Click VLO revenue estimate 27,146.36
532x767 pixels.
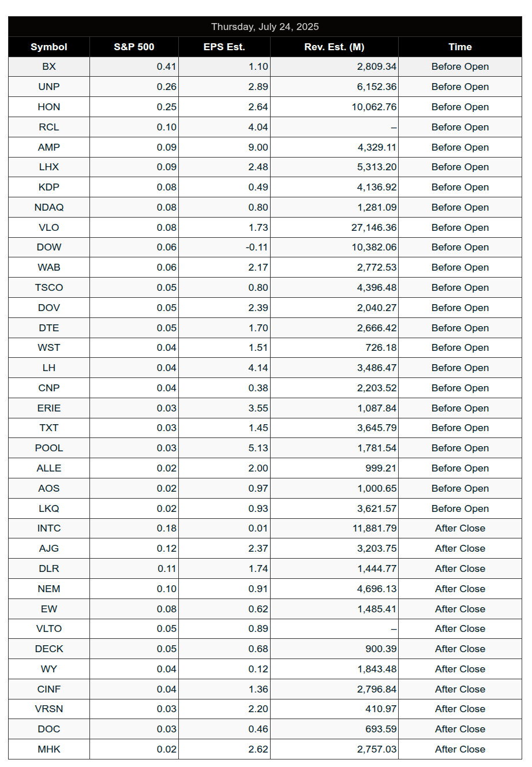(x=374, y=227)
